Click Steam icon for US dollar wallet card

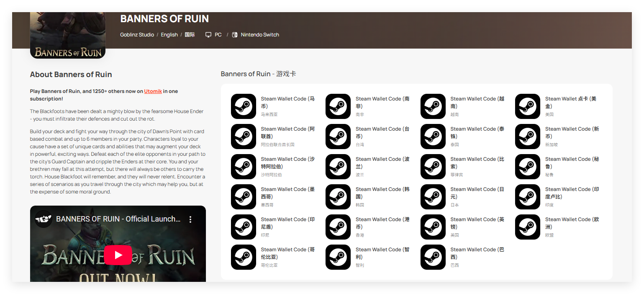[528, 106]
